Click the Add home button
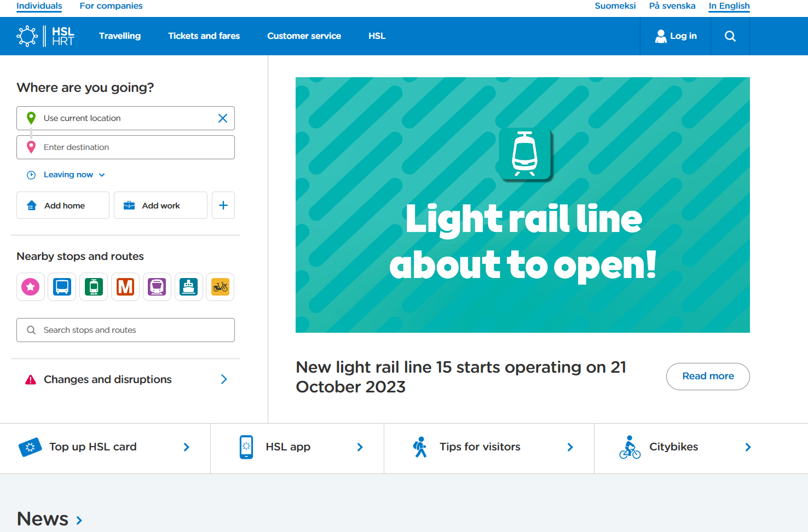Viewport: 808px width, 532px height. (x=63, y=205)
